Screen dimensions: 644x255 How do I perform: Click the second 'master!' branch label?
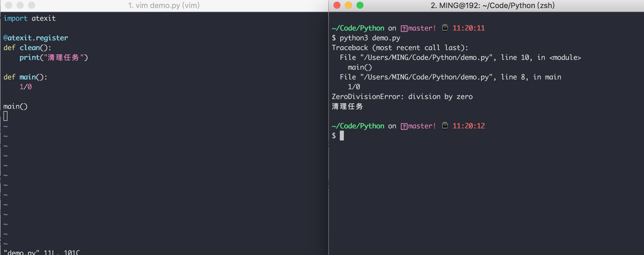click(422, 126)
